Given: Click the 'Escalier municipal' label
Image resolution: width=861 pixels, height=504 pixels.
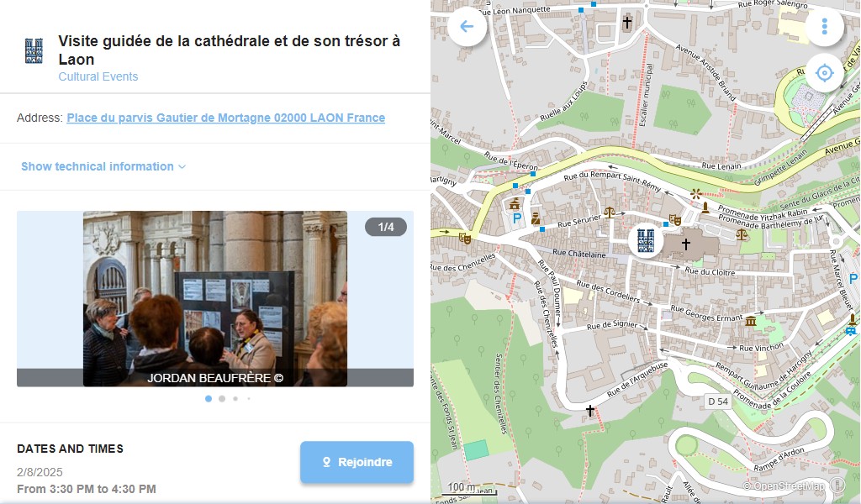Looking at the screenshot, I should 646,95.
